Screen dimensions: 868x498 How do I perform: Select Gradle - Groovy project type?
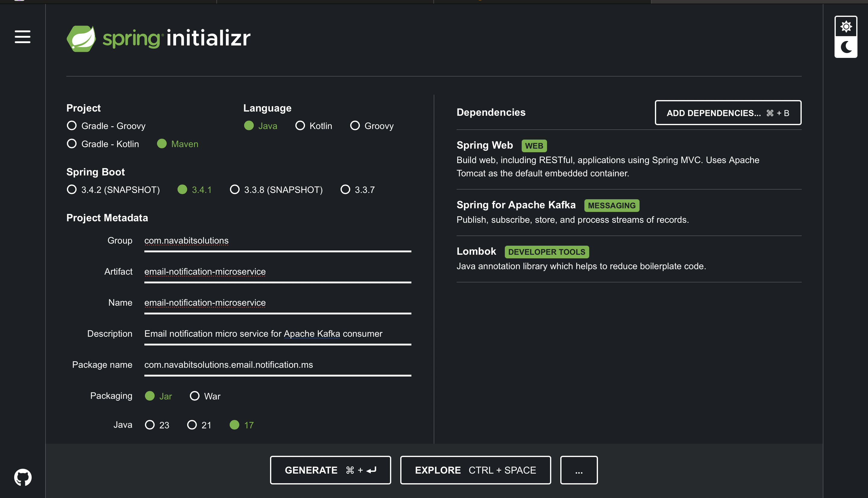pyautogui.click(x=72, y=125)
